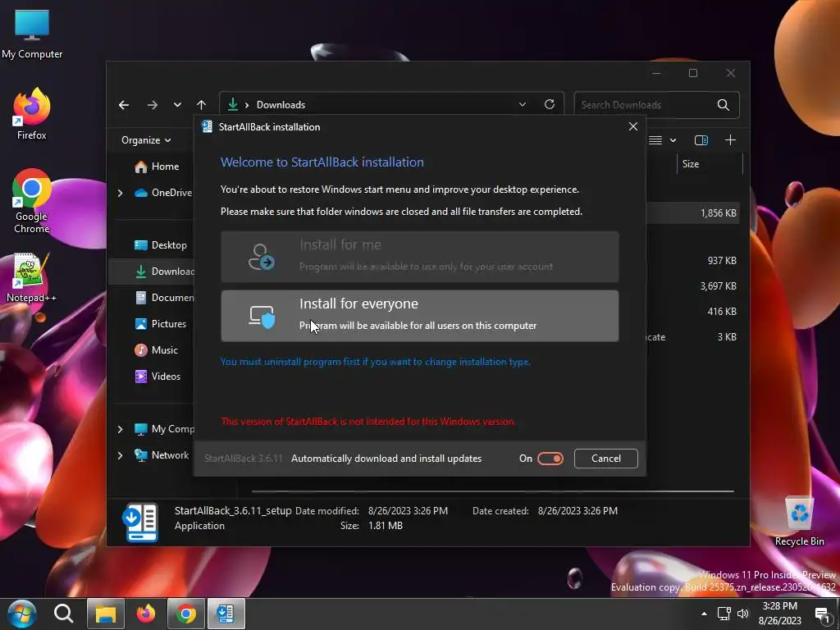Expand the address bar history dropdown

point(523,104)
